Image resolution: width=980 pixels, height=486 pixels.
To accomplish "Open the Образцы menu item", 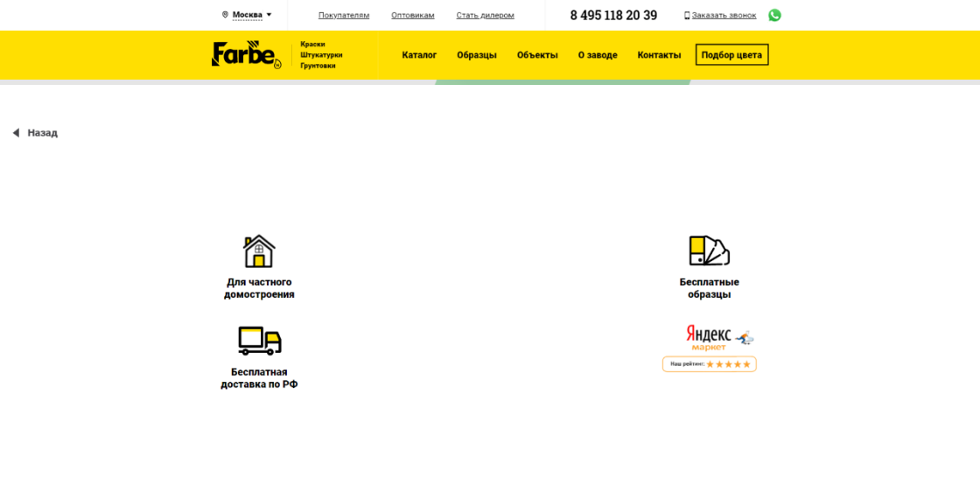I will [x=476, y=55].
